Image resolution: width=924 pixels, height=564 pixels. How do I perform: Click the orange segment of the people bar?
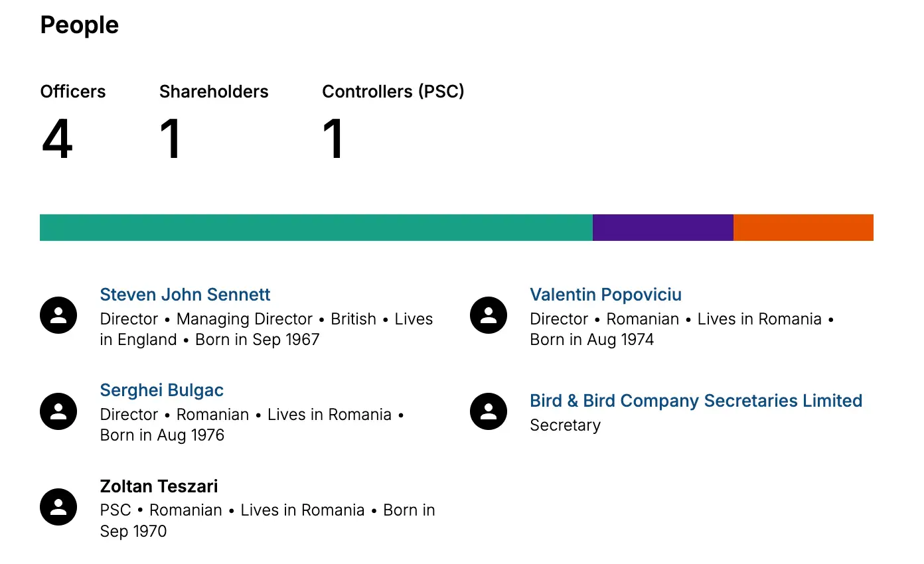[803, 228]
